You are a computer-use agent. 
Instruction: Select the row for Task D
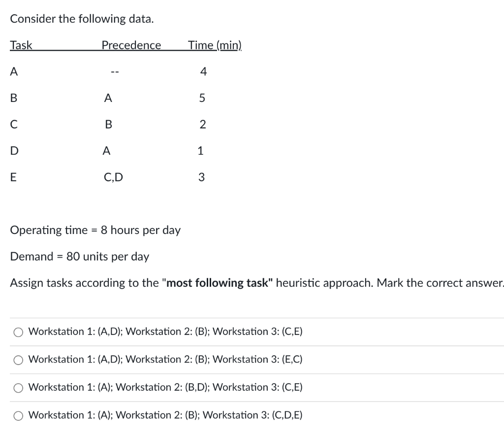click(x=14, y=151)
